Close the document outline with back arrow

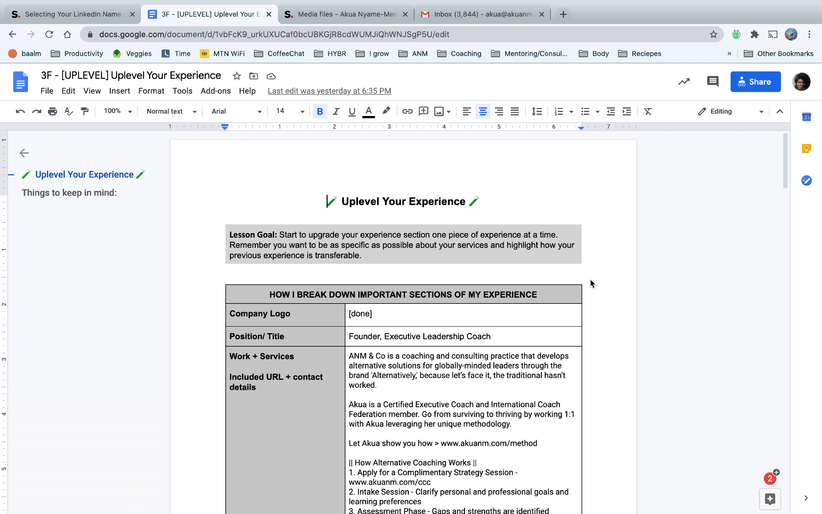[x=24, y=153]
